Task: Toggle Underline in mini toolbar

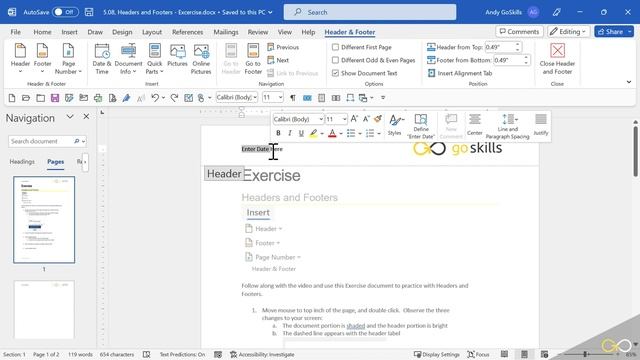Action: [301, 133]
